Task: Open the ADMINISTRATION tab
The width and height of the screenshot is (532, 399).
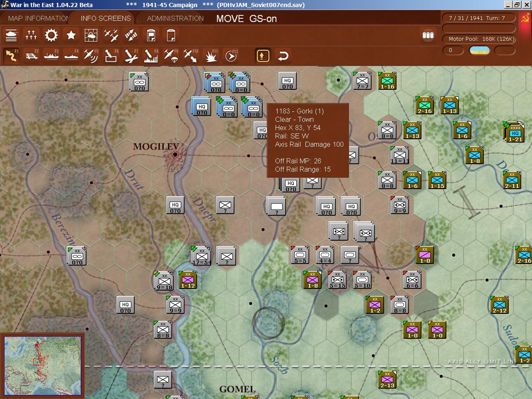Action: coord(175,18)
